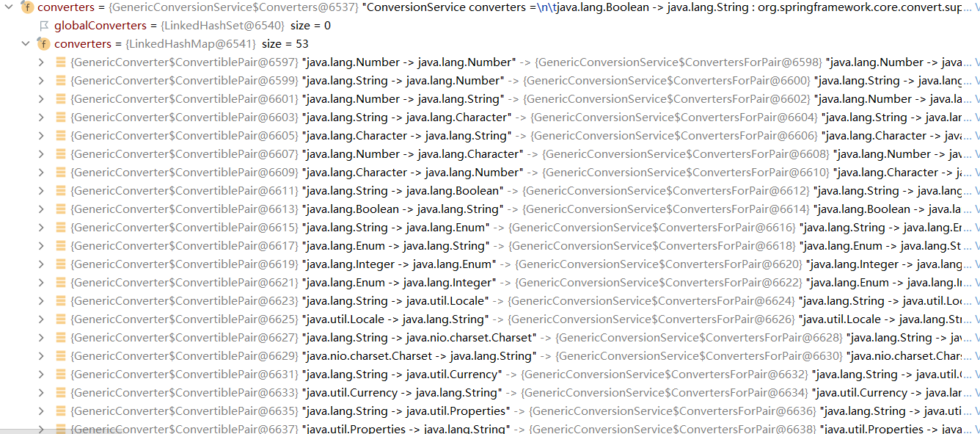Collapse the top-level GenericConversionService converters node

click(x=9, y=7)
